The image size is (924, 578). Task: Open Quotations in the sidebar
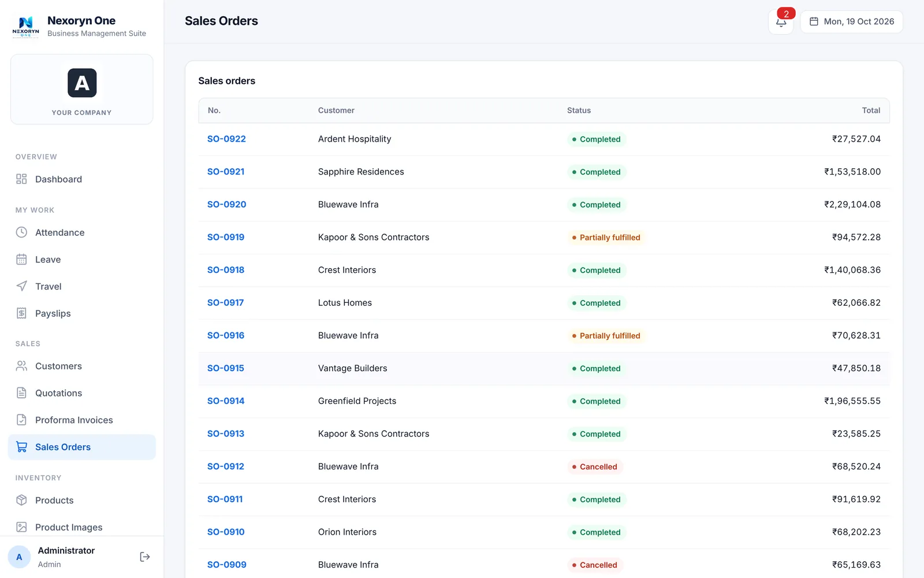coord(82,393)
